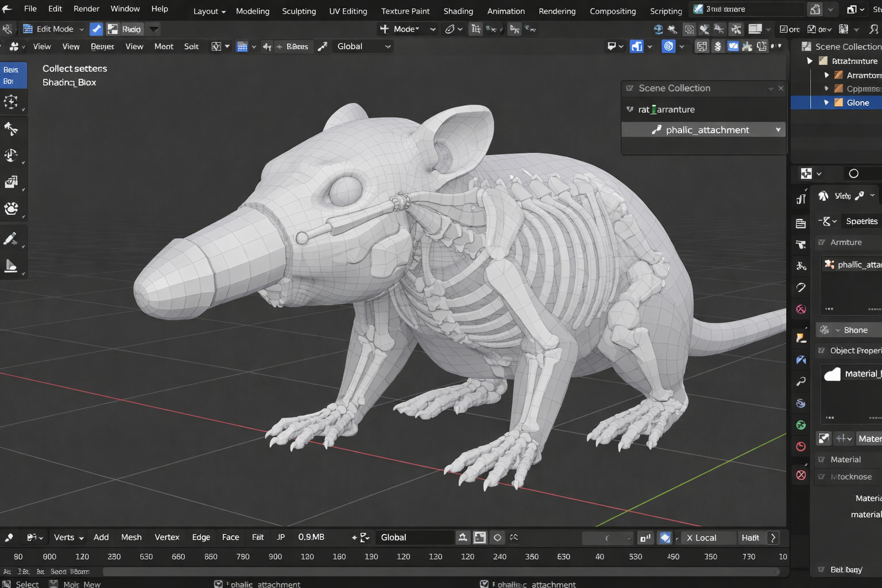
Task: Click the Add button in bottom toolbar
Action: [x=101, y=537]
